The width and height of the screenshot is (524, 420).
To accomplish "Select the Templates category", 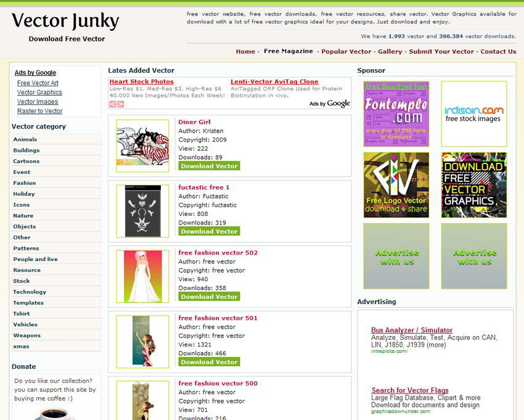I will pyautogui.click(x=56, y=303).
